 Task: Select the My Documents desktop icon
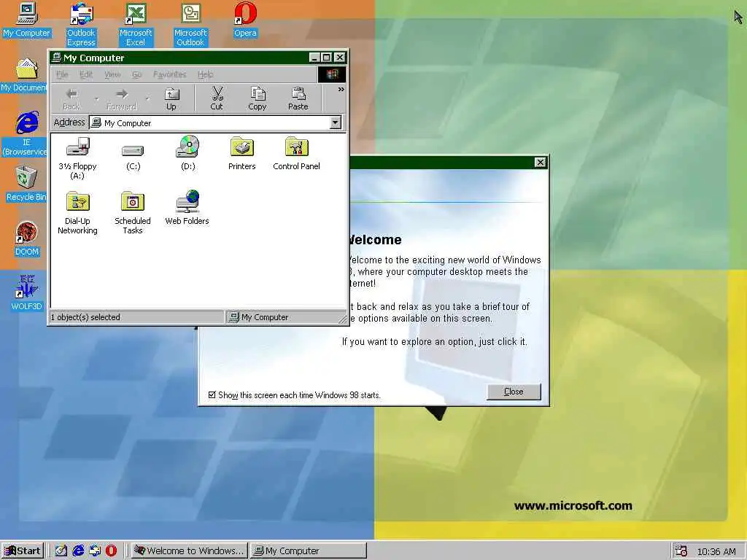(24, 74)
